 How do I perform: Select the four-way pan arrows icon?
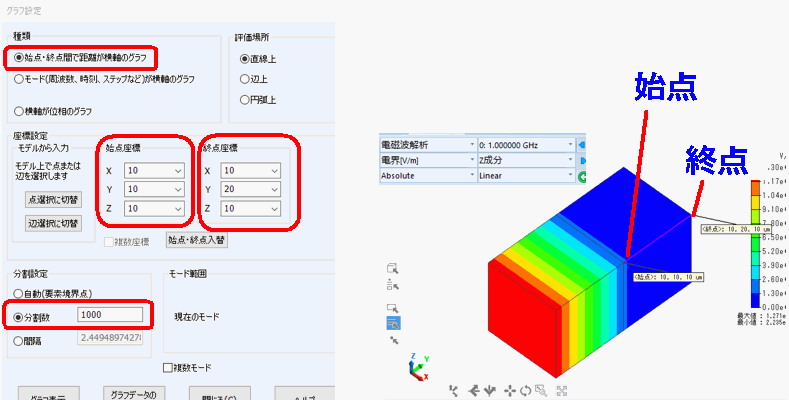(x=510, y=390)
